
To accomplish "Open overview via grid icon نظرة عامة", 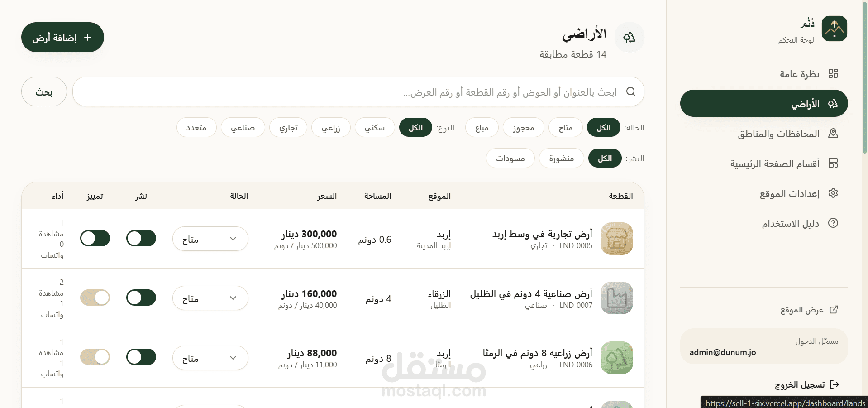I will pos(833,73).
